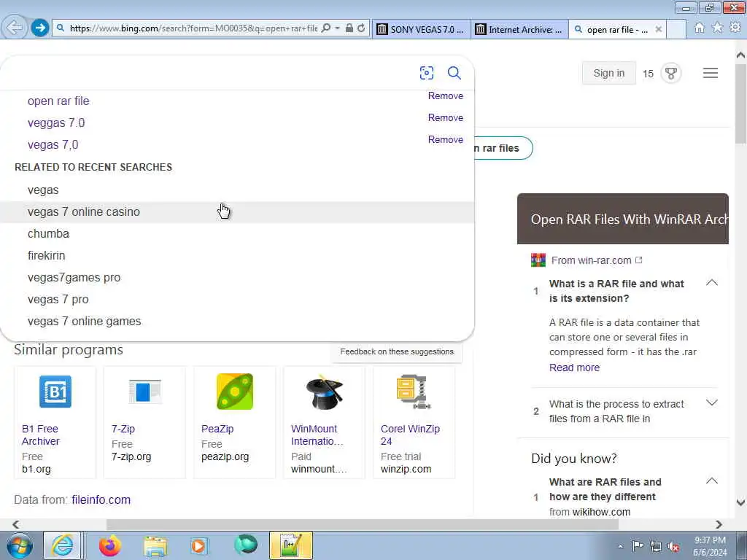Collapse 'What is a RAR file' question
Viewport: 747px width, 560px height.
(x=712, y=283)
